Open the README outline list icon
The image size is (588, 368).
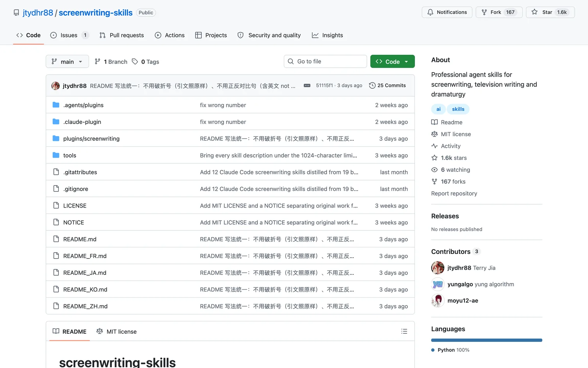pos(404,332)
